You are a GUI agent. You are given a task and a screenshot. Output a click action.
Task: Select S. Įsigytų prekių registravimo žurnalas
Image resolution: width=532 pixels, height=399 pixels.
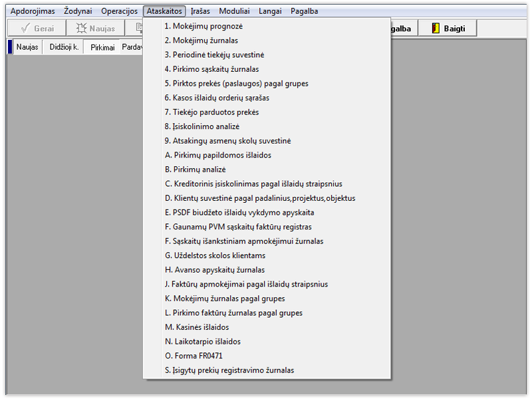point(267,370)
